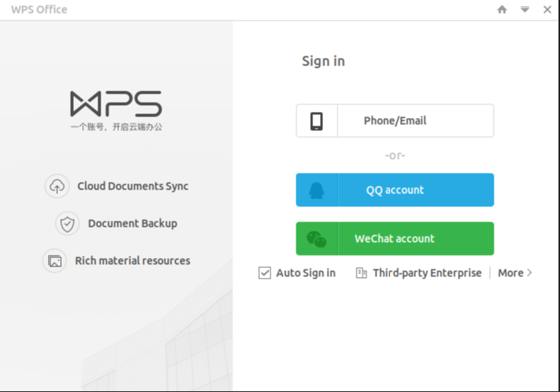The image size is (560, 392).
Task: Open Third-party Enterprise sign-in link
Action: click(427, 272)
